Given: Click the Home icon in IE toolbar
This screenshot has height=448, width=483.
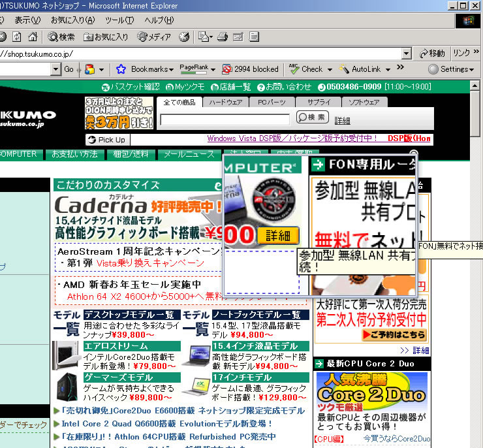Looking at the screenshot, I should point(33,37).
